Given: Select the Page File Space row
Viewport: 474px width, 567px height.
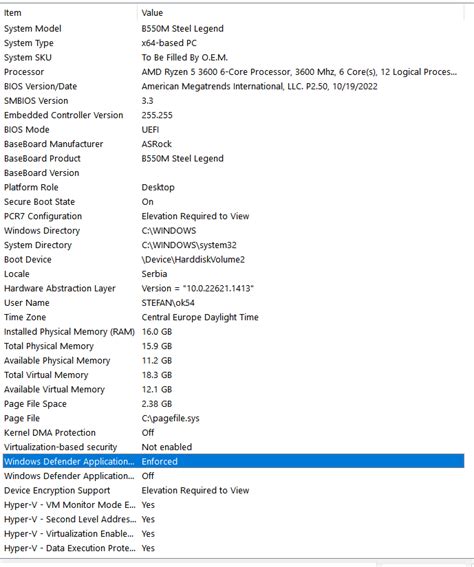Looking at the screenshot, I should pyautogui.click(x=233, y=404).
